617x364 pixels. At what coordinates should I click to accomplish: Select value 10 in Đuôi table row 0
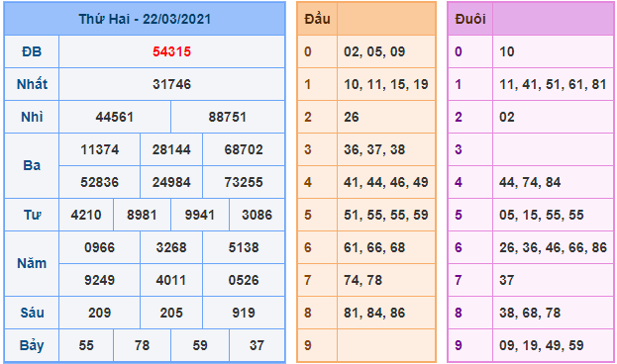(x=507, y=51)
